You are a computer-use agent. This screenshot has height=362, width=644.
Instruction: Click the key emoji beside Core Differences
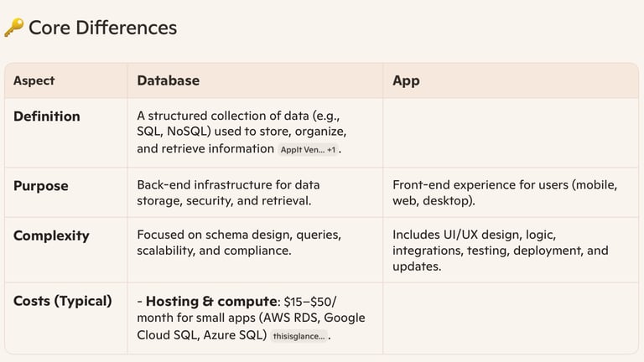coord(13,28)
